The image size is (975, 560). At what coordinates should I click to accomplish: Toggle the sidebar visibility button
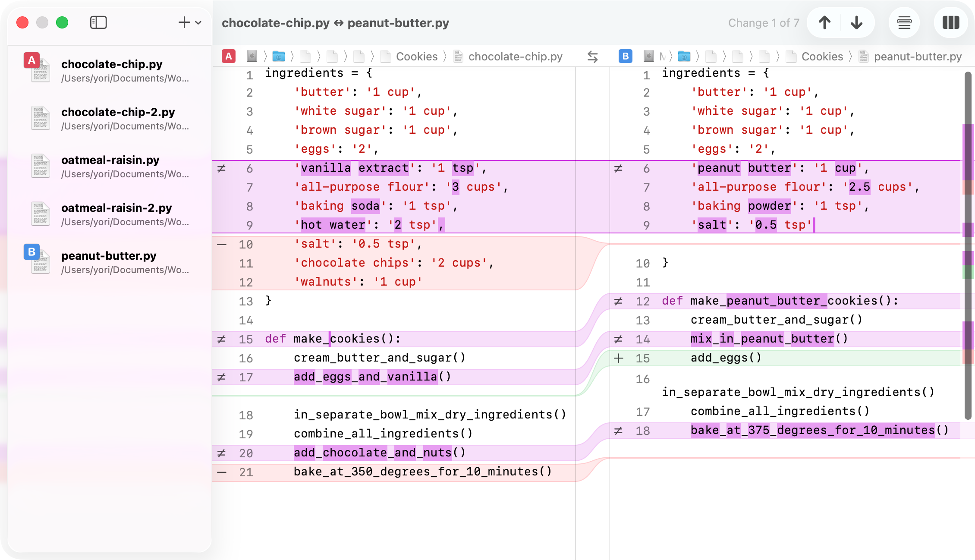[98, 22]
